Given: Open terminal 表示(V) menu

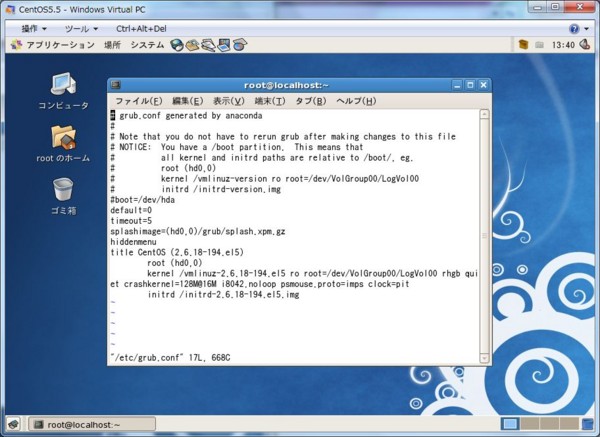Looking at the screenshot, I should click(228, 101).
